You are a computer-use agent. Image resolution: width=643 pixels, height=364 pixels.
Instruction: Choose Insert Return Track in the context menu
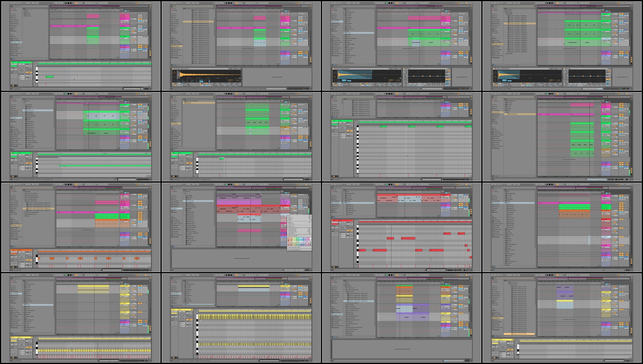299,232
